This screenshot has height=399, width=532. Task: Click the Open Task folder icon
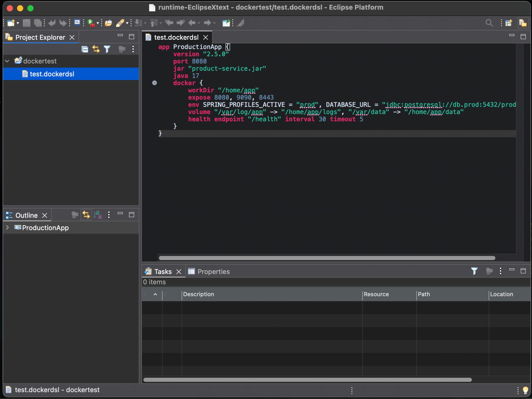pyautogui.click(x=108, y=23)
